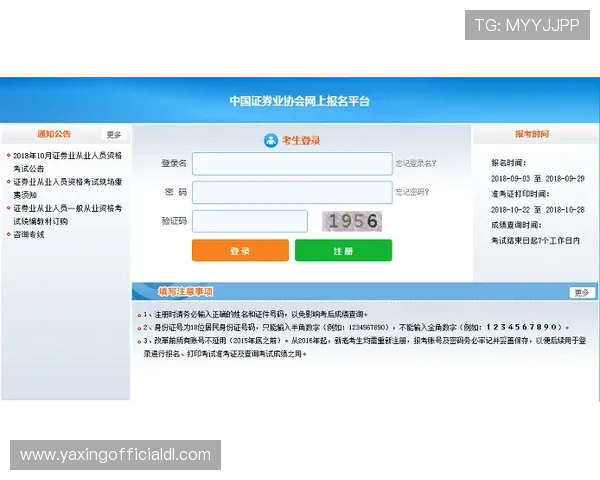Refresh the 1956 captcha image
The height and width of the screenshot is (480, 600).
[352, 221]
